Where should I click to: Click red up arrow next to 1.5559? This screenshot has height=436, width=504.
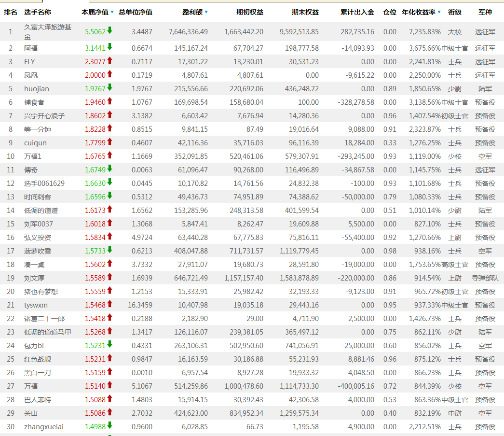[x=109, y=290]
